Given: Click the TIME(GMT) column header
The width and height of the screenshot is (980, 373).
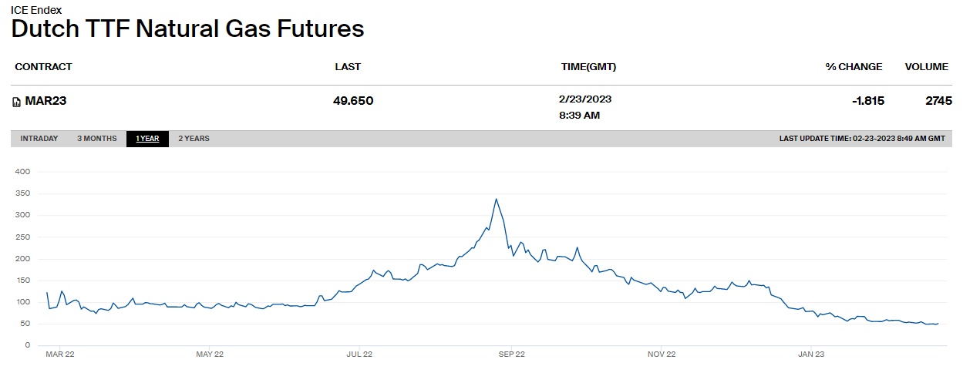Looking at the screenshot, I should coord(588,67).
